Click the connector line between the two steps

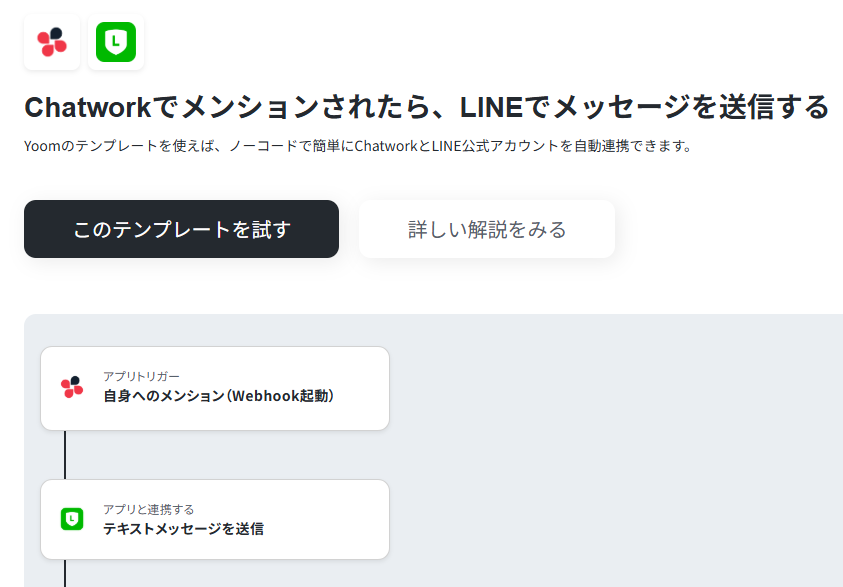click(65, 455)
